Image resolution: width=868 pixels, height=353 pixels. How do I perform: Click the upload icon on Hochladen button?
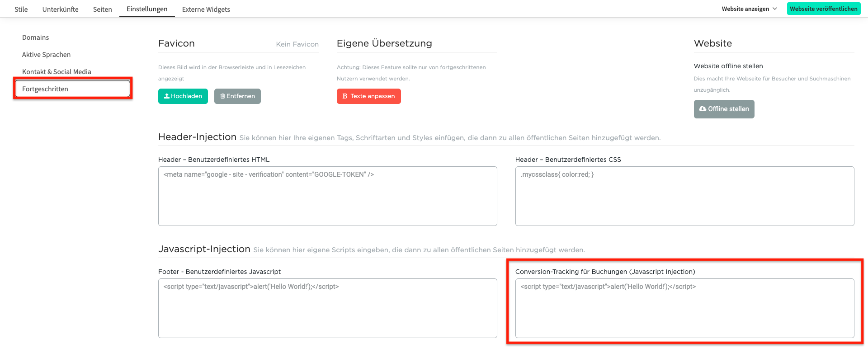coord(166,96)
